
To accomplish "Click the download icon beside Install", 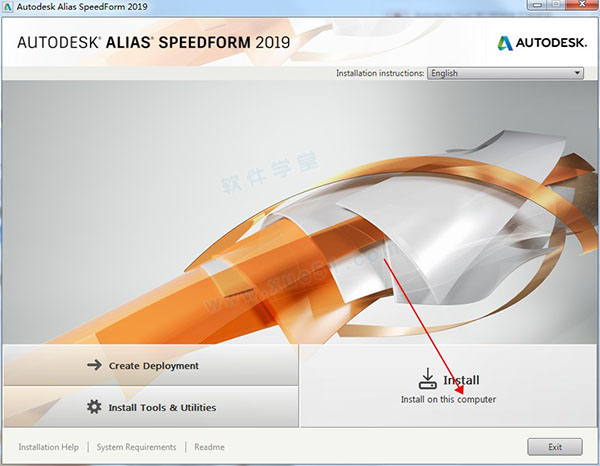I will [427, 379].
